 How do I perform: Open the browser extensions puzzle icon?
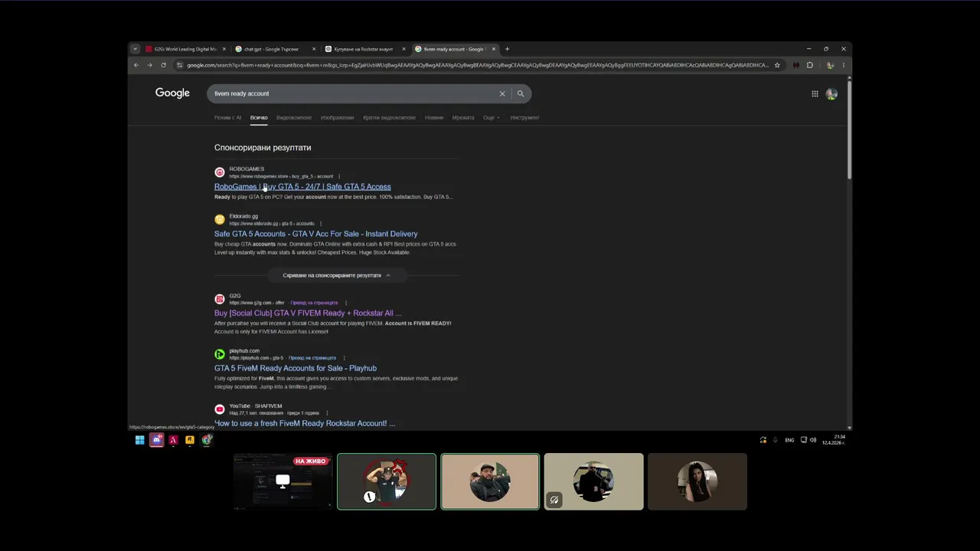(810, 65)
